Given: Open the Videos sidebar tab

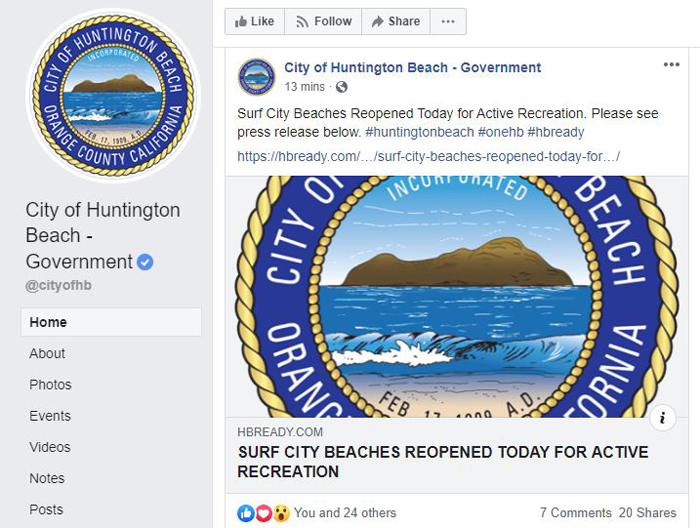Looking at the screenshot, I should 50,447.
